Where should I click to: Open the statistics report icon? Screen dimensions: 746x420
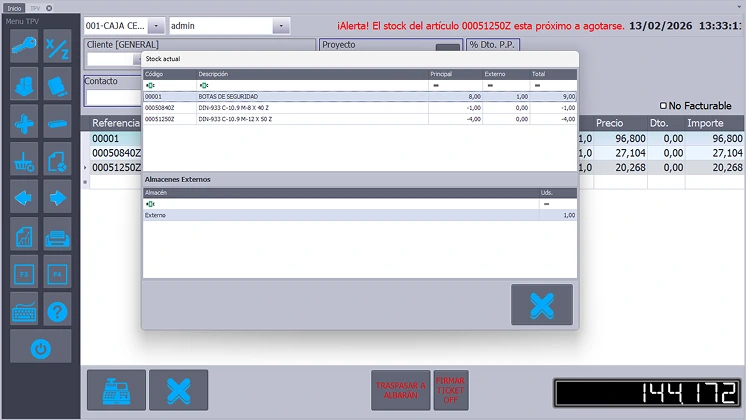(x=24, y=235)
